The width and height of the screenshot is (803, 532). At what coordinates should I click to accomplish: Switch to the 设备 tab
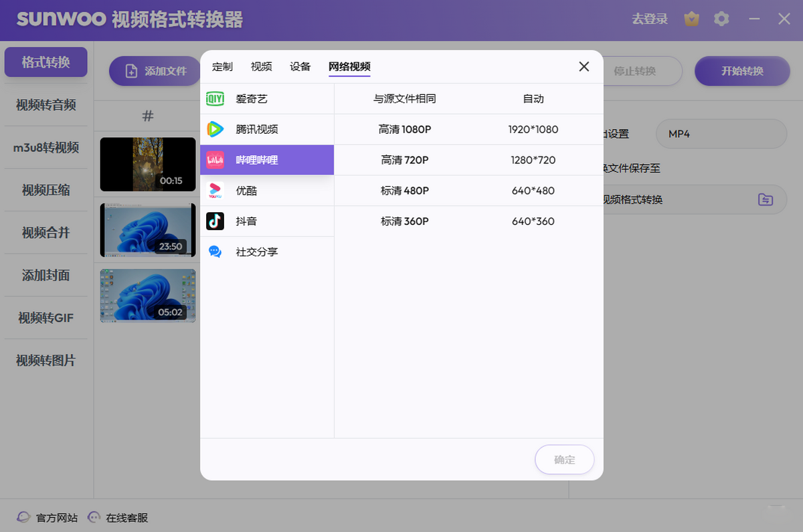300,66
